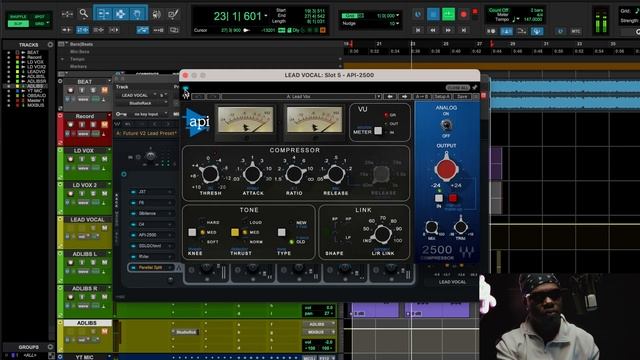Mute the BEAT track
640x360 pixels.
[104, 90]
